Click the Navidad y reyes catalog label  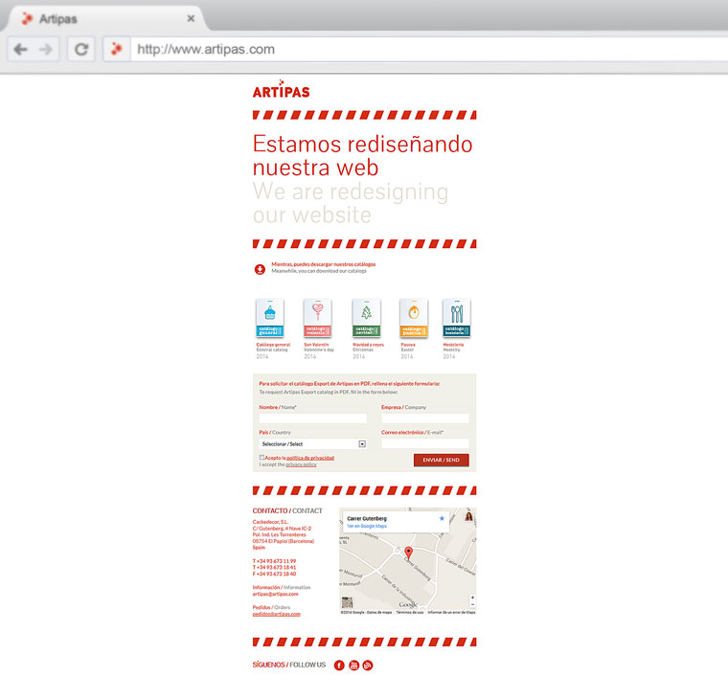(368, 345)
